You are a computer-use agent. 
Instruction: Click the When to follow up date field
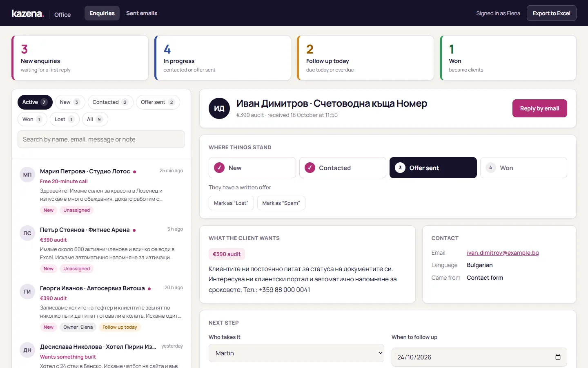[479, 357]
